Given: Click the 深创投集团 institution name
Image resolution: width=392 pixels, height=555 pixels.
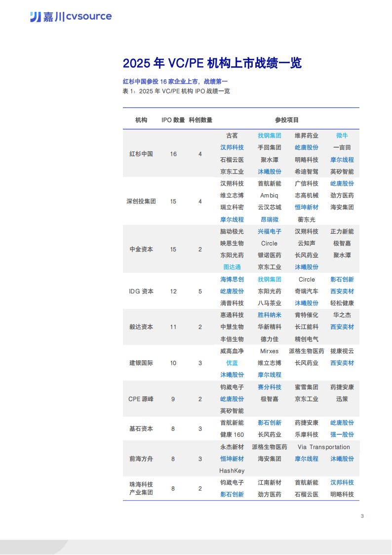Looking at the screenshot, I should click(141, 202).
